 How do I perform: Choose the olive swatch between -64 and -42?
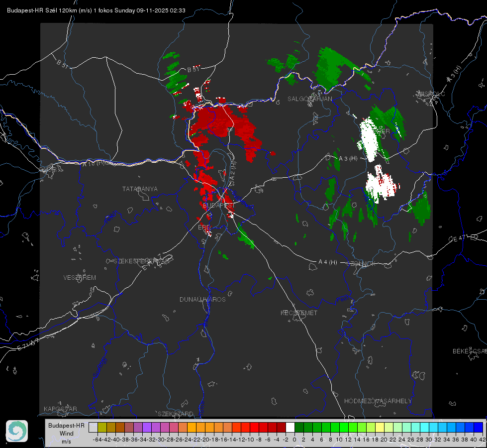tap(102, 427)
